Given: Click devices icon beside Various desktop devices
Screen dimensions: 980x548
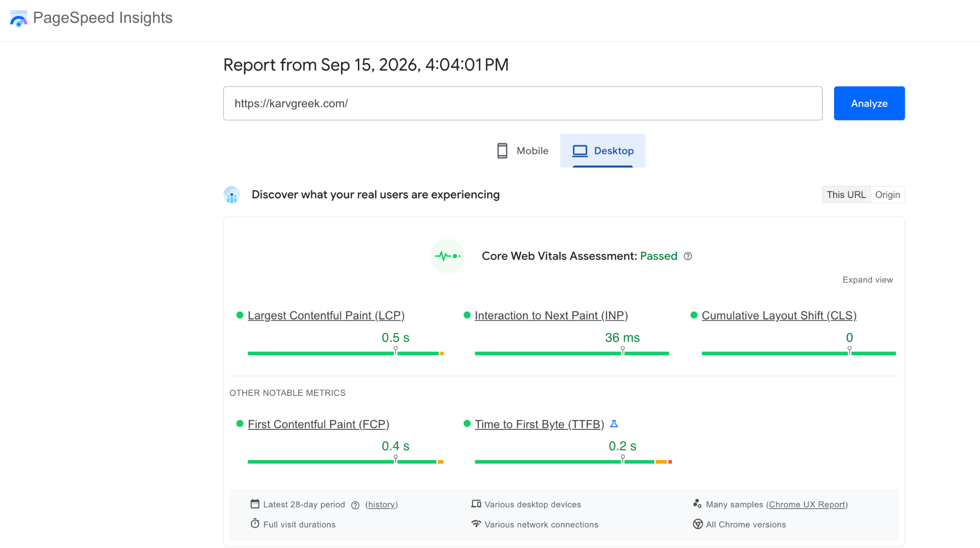Looking at the screenshot, I should [476, 504].
